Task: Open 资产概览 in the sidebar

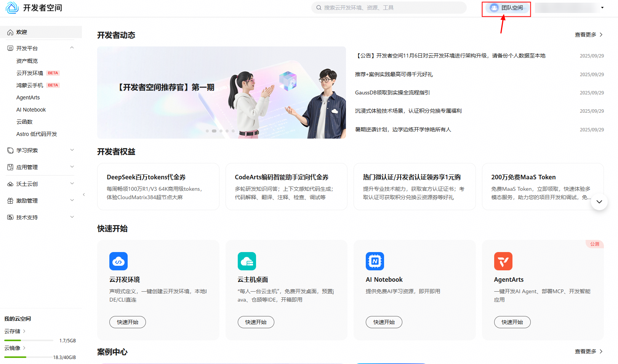Action: tap(27, 61)
